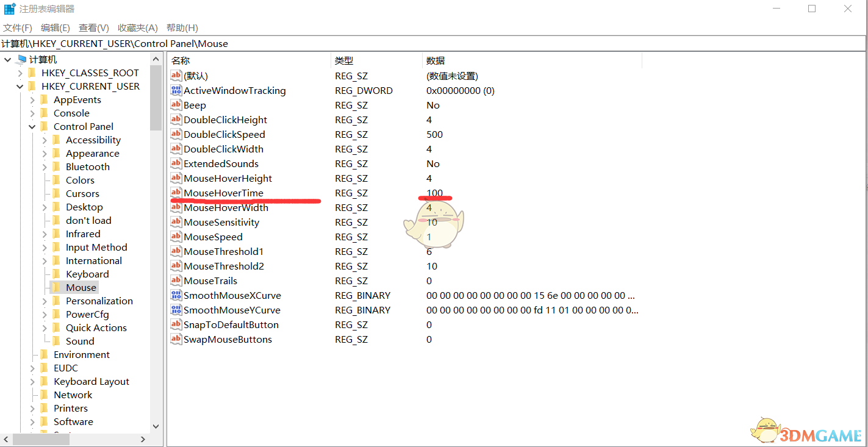Click the Cursors folder icon
The height and width of the screenshot is (447, 868).
pos(57,193)
